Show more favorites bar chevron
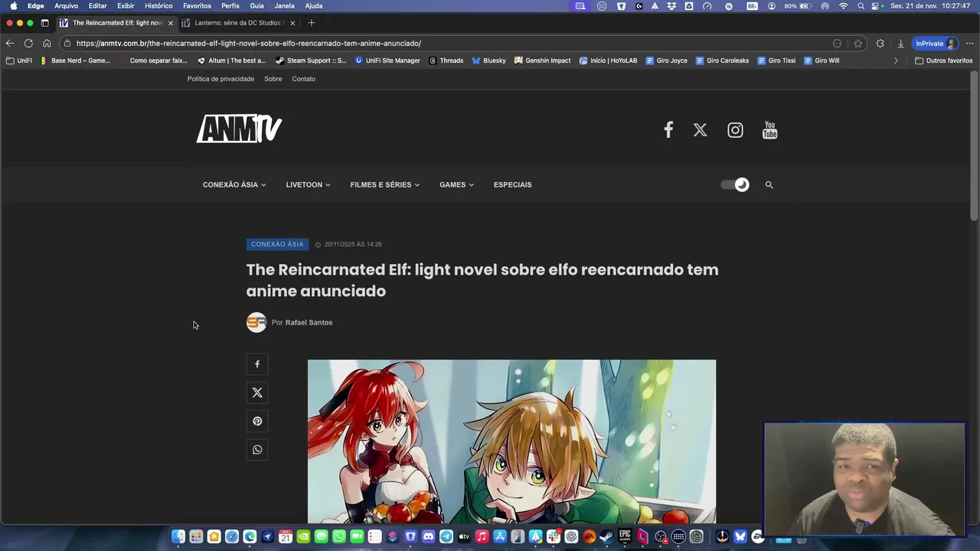980x551 pixels. [x=896, y=60]
